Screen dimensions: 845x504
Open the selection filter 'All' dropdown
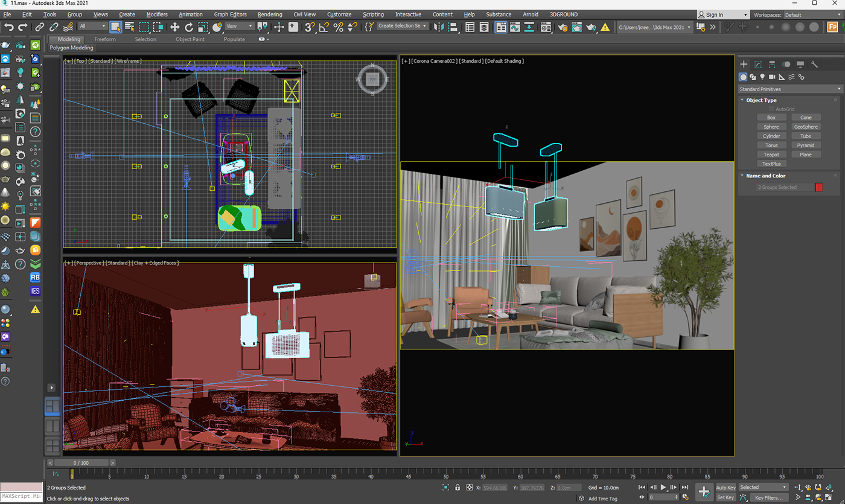tap(92, 26)
